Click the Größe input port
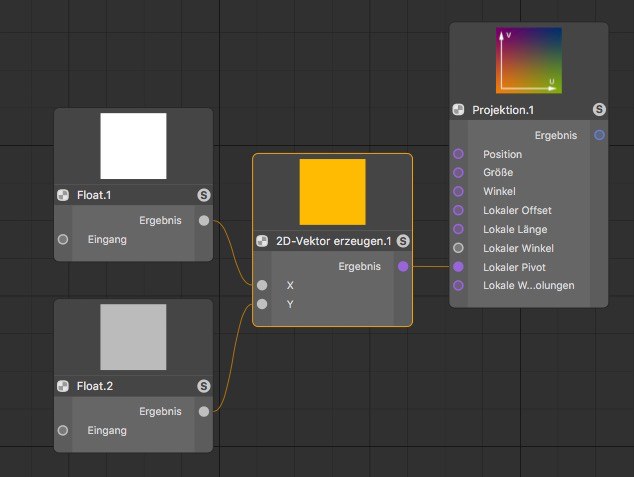634x477 pixels. pos(458,173)
